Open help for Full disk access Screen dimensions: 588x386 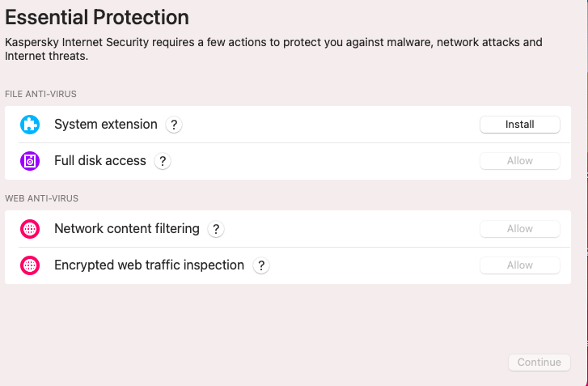pyautogui.click(x=162, y=161)
